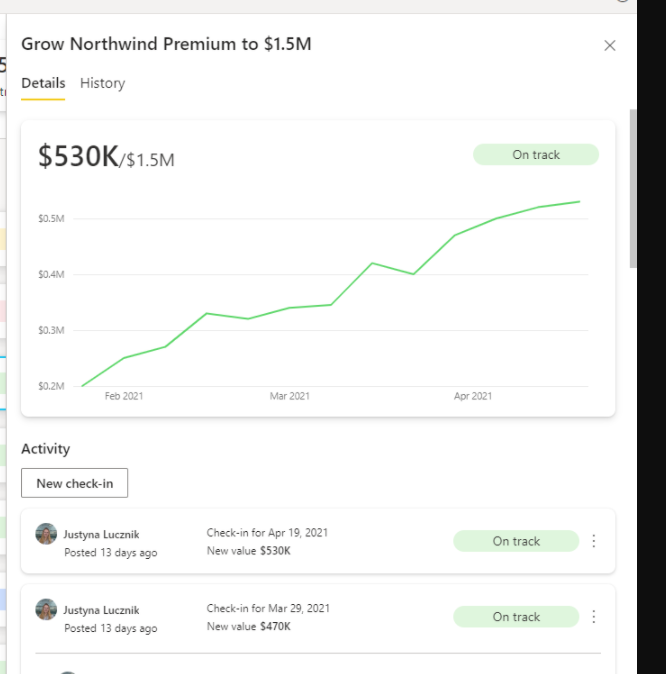Click the $530K current value heading
Image resolution: width=666 pixels, height=674 pixels.
point(78,156)
